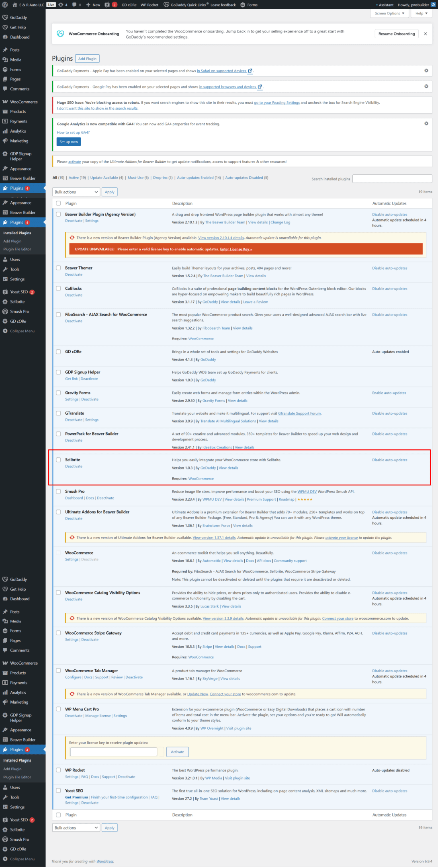438x868 pixels.
Task: Expand the Help tab dropdown
Action: (x=421, y=13)
